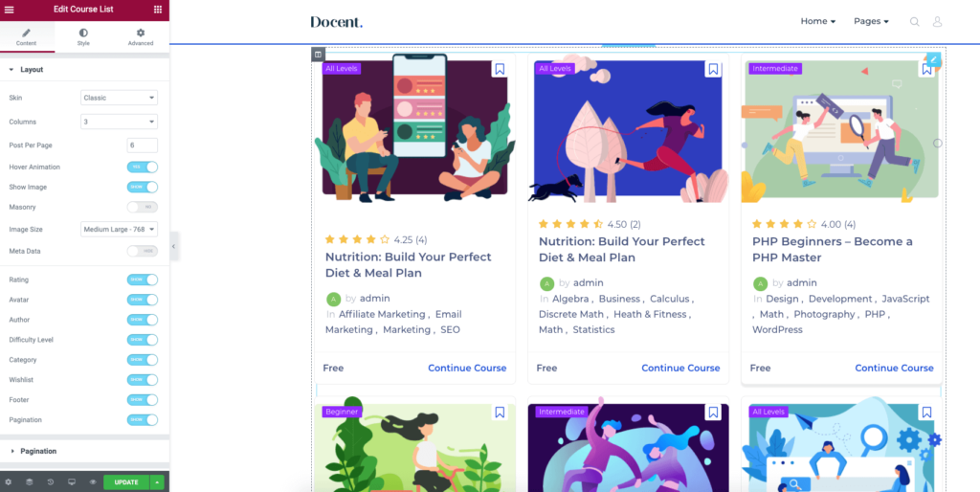Disable the Hover Animation toggle
The image size is (980, 492).
143,167
